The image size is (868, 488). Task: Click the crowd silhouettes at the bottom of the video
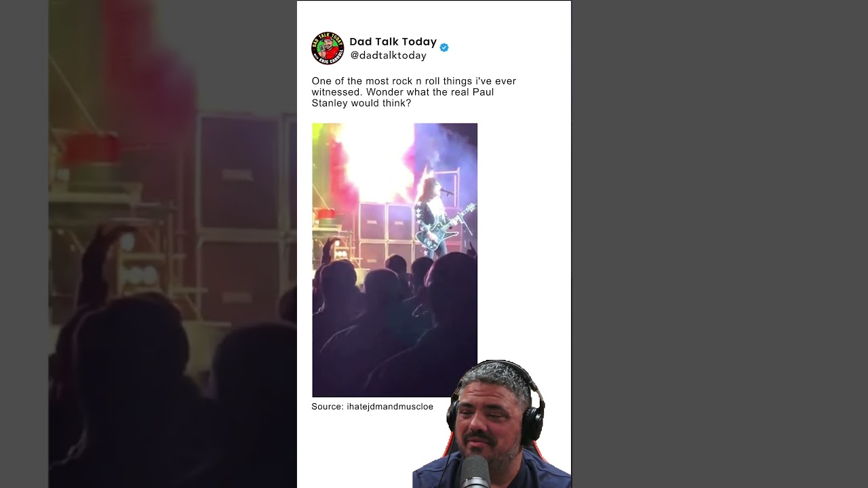pyautogui.click(x=395, y=325)
